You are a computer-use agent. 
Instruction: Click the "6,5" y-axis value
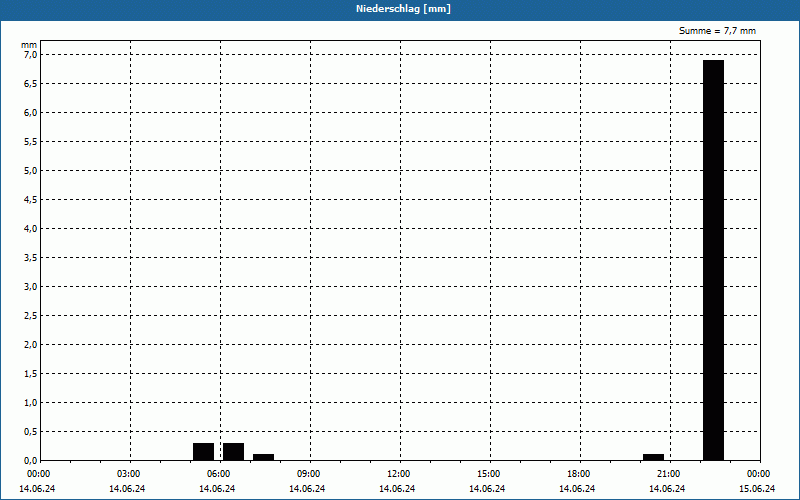[x=31, y=84]
